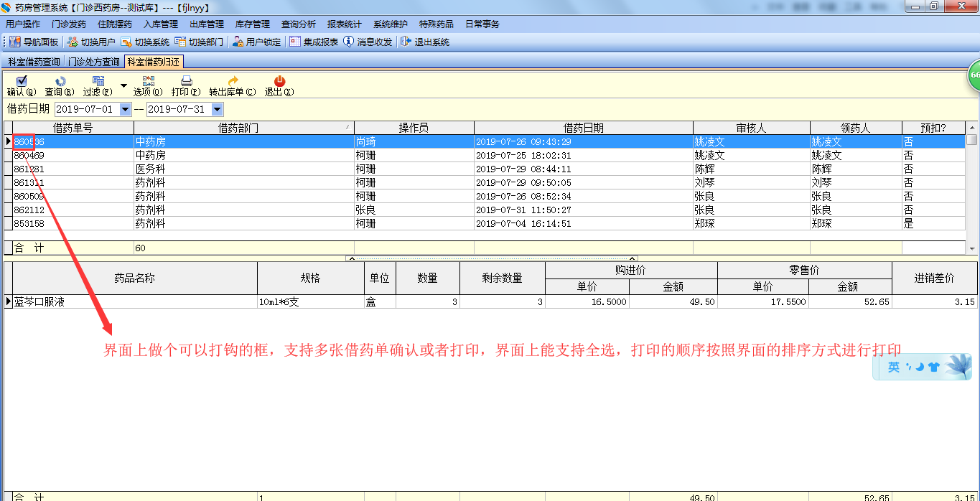Open 集成报表 integrated reports icon
The width and height of the screenshot is (980, 501).
295,42
